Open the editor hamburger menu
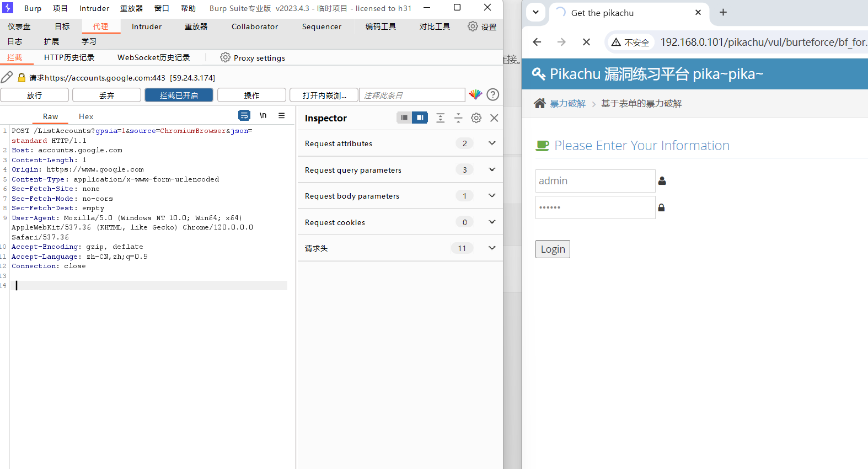 pos(282,115)
